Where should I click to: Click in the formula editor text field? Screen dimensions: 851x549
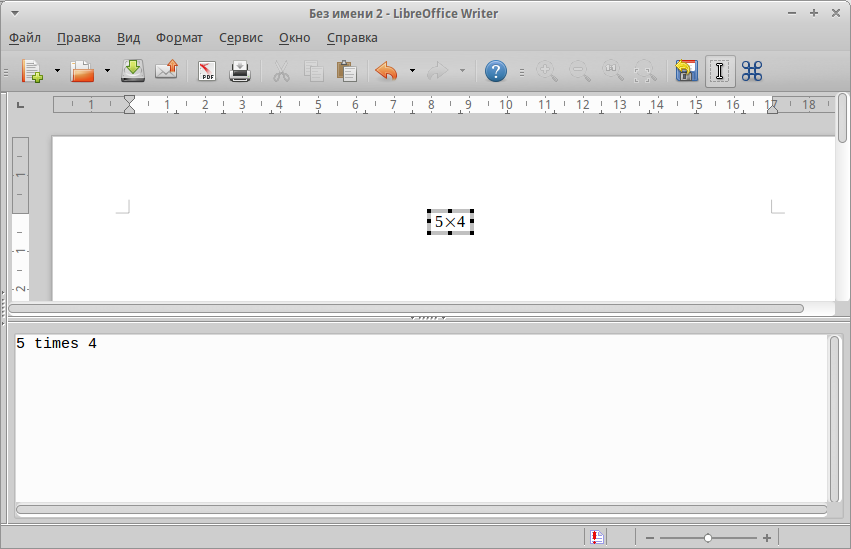420,420
